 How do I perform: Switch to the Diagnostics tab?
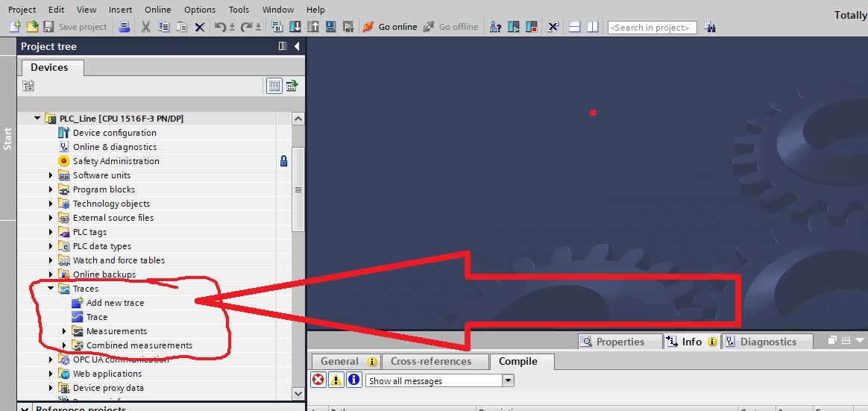(x=768, y=342)
